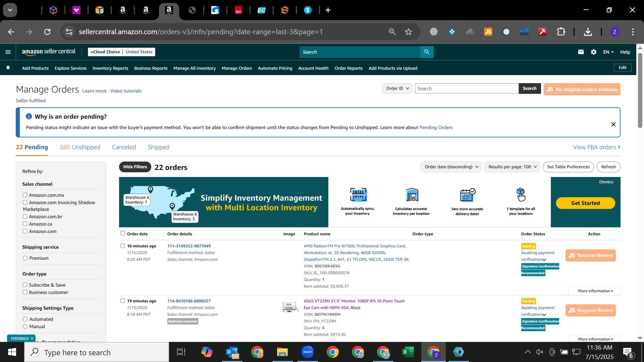Open the Order ID search type dropdown
Screen dimensions: 644x362
point(397,88)
